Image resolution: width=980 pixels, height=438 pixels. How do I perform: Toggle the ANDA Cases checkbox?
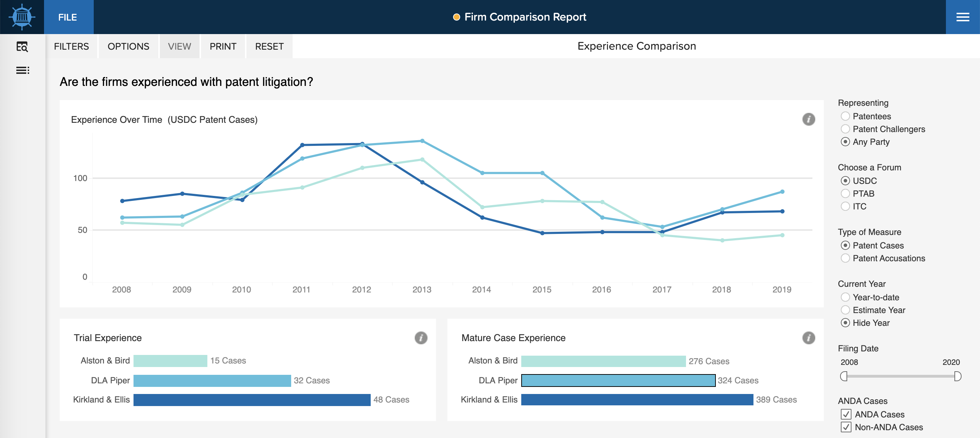[x=846, y=414]
